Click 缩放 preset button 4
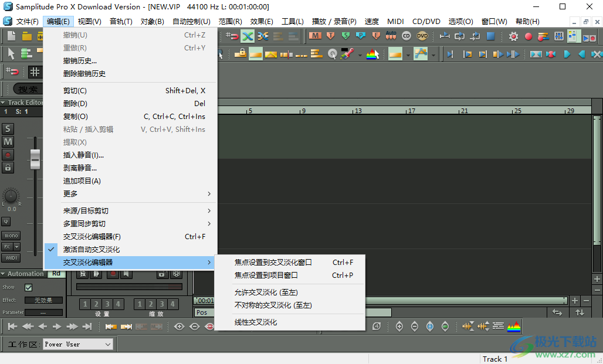The height and width of the screenshot is (364, 603). (x=172, y=304)
